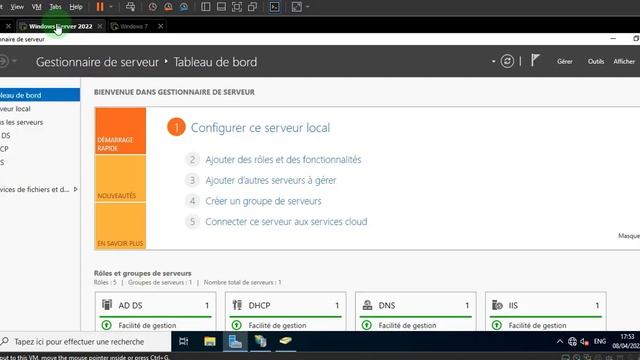Open File Explorer from the taskbar
640x360 pixels.
pyautogui.click(x=210, y=341)
